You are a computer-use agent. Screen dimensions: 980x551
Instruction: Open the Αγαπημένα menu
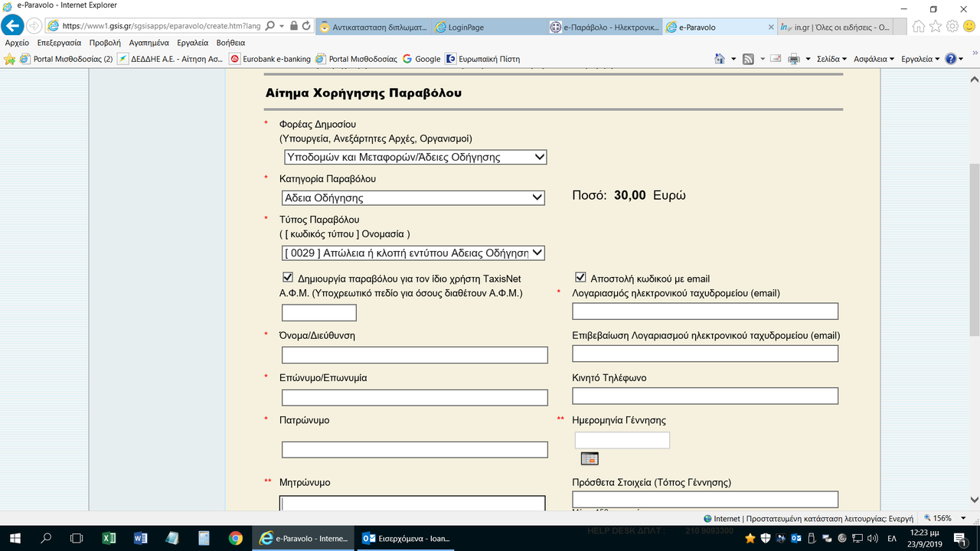pos(149,43)
